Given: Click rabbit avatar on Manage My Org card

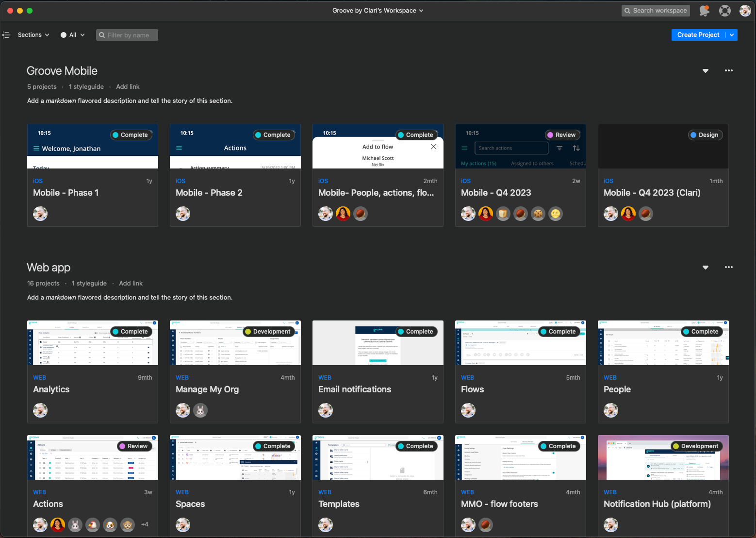Looking at the screenshot, I should (200, 410).
